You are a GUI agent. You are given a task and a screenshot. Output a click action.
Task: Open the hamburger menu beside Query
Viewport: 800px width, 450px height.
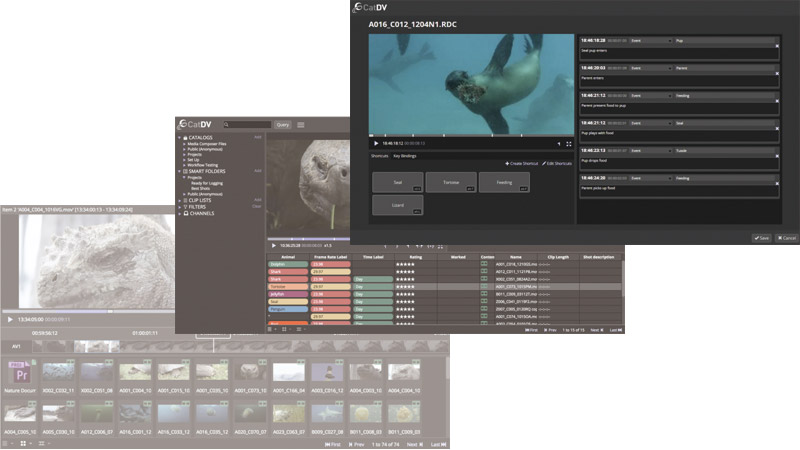pyautogui.click(x=301, y=124)
